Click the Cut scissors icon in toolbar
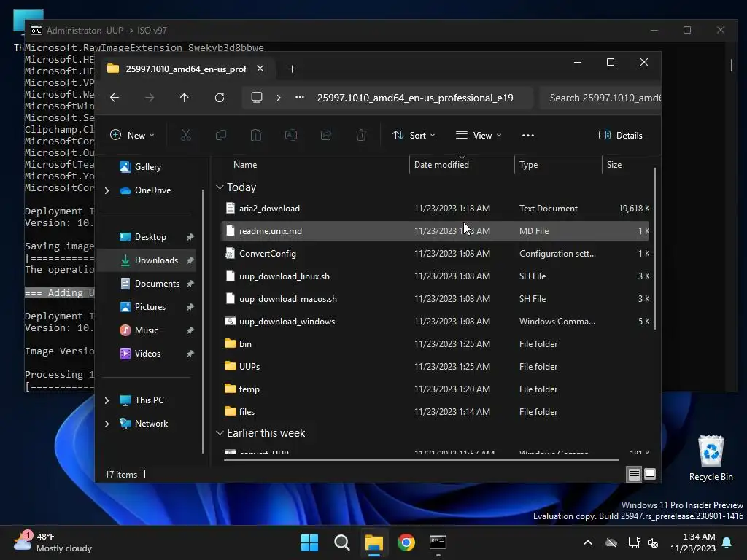 (186, 135)
